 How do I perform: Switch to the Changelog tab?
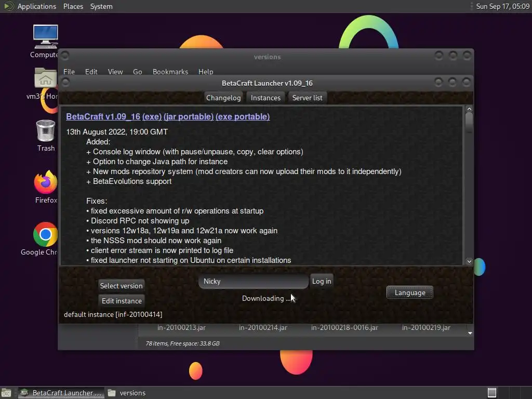pos(223,98)
